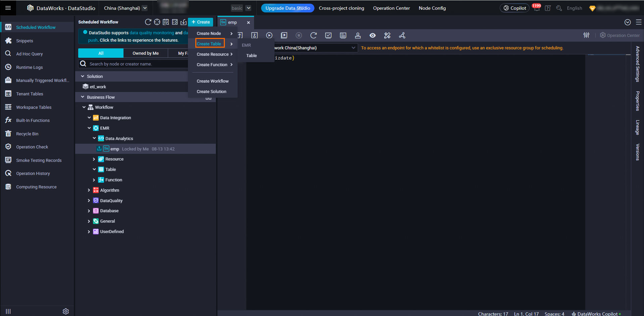Viewport: 644px width, 316px height.
Task: Refresh the Scheduled Workflow tree
Action: point(148,22)
